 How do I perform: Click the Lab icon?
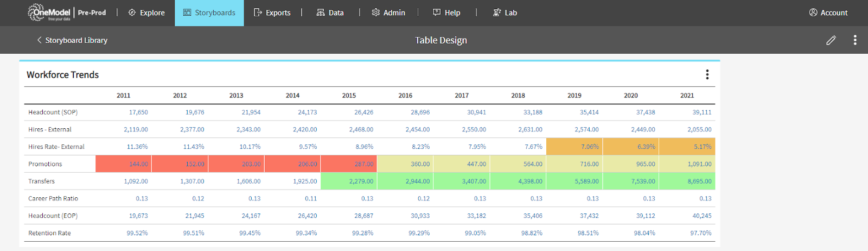point(496,12)
